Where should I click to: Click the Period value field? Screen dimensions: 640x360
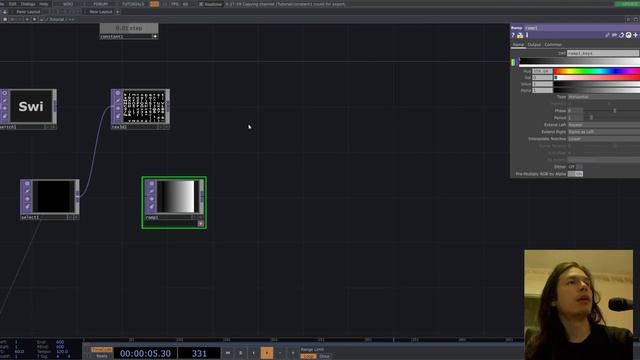tap(575, 118)
